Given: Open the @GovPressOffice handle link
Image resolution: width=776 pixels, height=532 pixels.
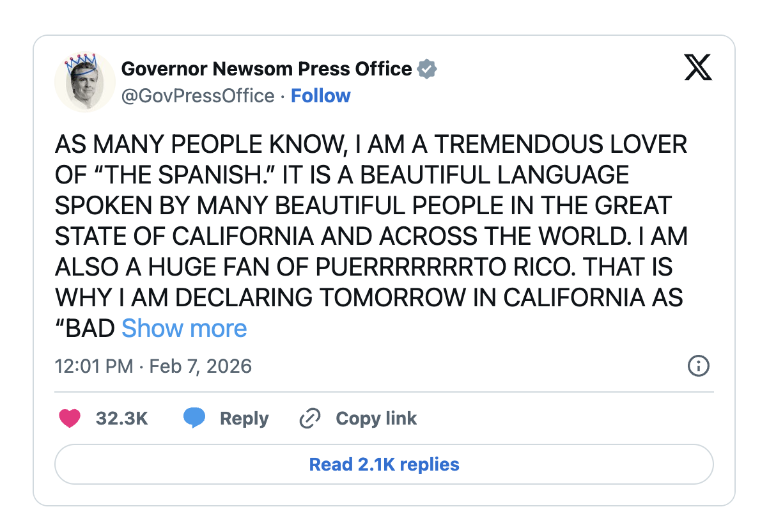Looking at the screenshot, I should tap(198, 96).
